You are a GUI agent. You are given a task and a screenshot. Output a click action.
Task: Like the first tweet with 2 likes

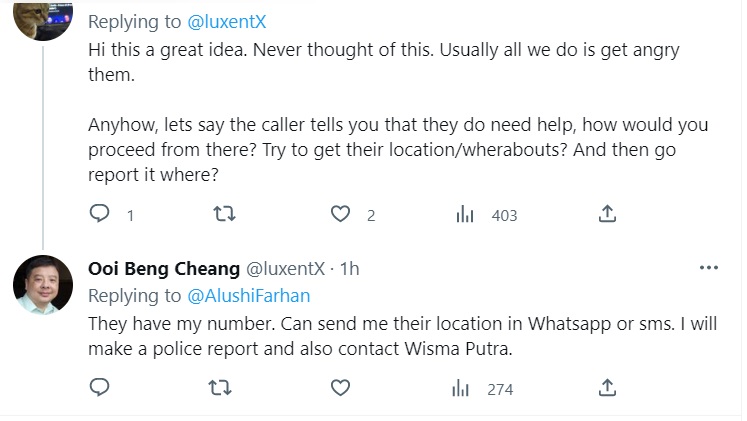tap(341, 214)
